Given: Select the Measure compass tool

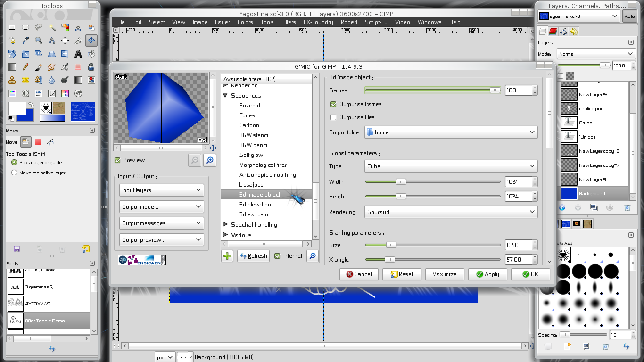Looking at the screenshot, I should coord(52,41).
